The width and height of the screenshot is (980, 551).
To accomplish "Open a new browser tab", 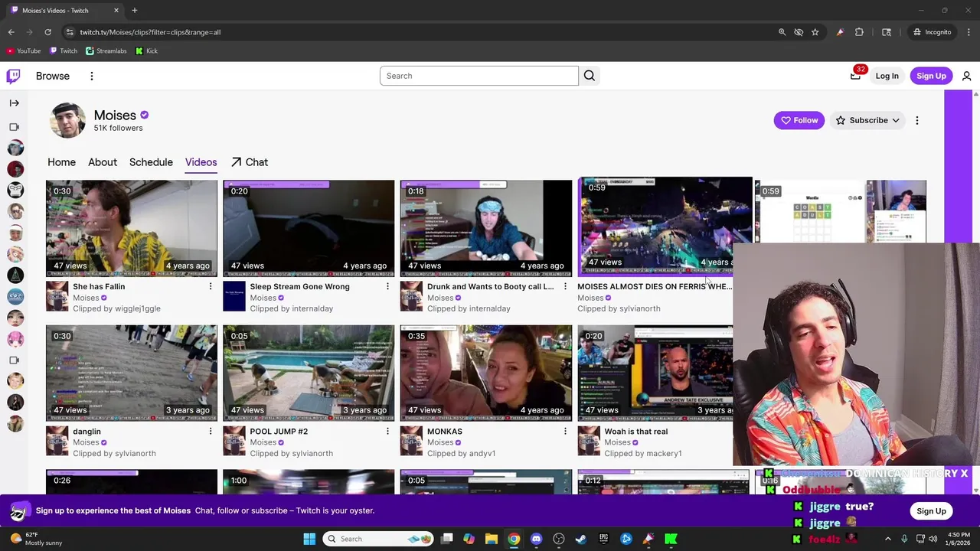I will click(134, 11).
